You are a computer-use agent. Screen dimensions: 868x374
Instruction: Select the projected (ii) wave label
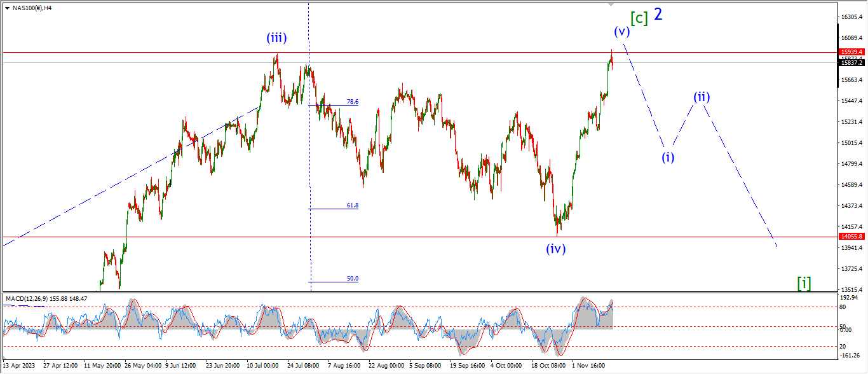tap(702, 97)
